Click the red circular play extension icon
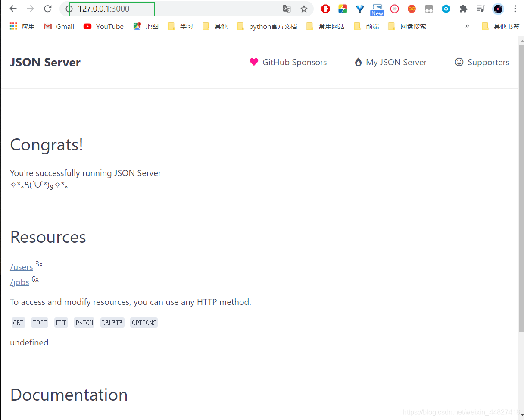The image size is (524, 420). coord(394,9)
